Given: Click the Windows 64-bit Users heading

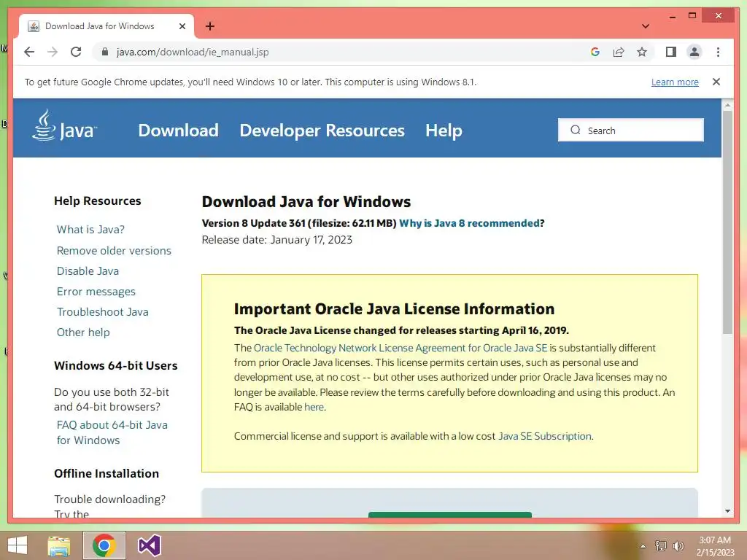Looking at the screenshot, I should [x=116, y=366].
